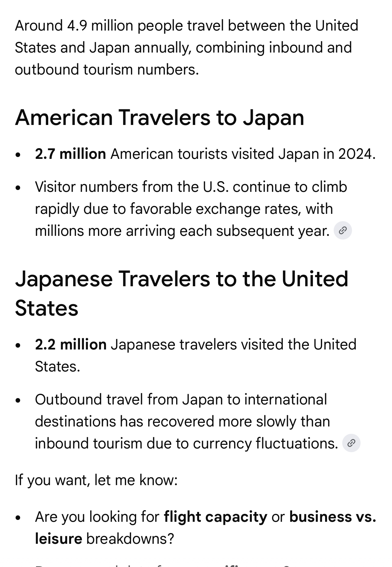
Task: Click 'Japanese Travelers to the United States' heading
Action: pyautogui.click(x=182, y=293)
